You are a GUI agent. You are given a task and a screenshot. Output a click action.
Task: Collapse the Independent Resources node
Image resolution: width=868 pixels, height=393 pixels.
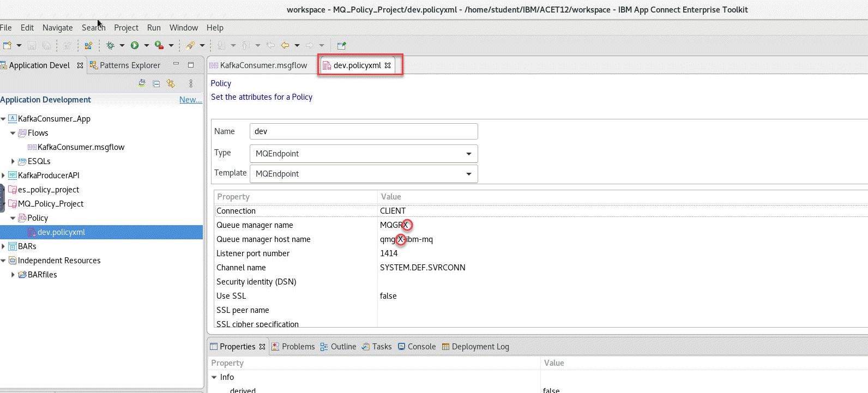pyautogui.click(x=3, y=261)
